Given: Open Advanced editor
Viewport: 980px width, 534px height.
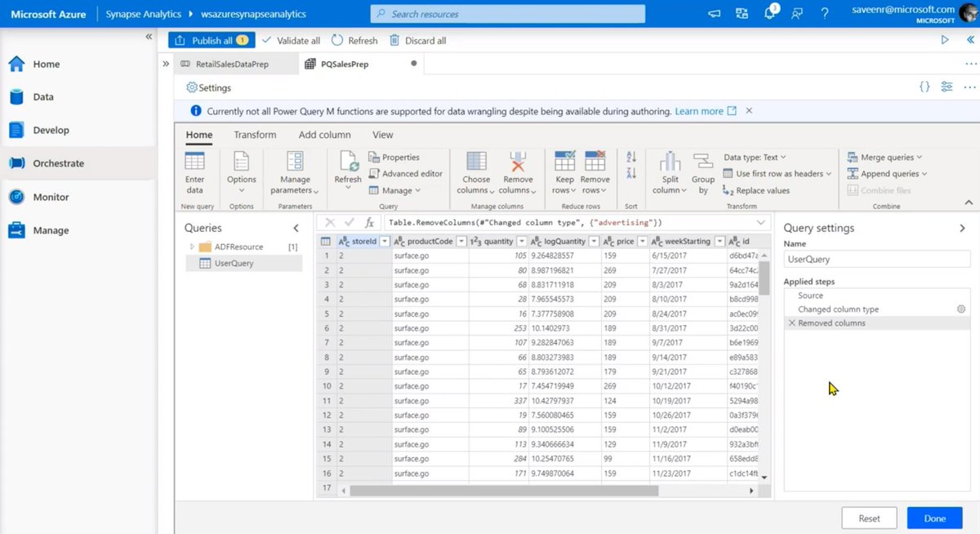Looking at the screenshot, I should pyautogui.click(x=405, y=173).
